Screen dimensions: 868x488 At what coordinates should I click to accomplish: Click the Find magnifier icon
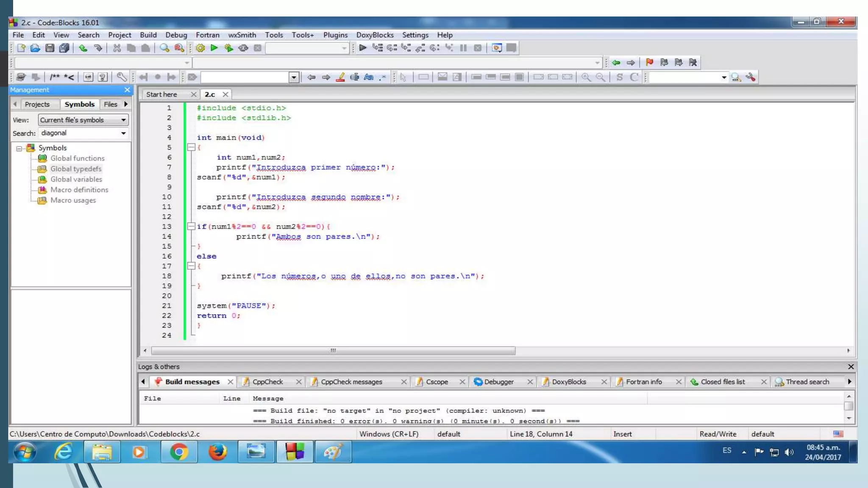(x=164, y=48)
